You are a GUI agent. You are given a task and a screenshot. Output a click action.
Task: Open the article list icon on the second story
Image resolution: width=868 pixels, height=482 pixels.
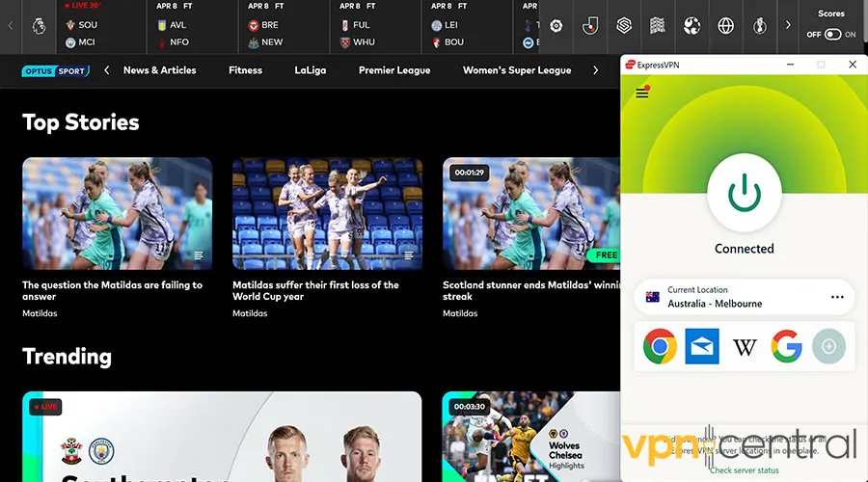point(409,255)
